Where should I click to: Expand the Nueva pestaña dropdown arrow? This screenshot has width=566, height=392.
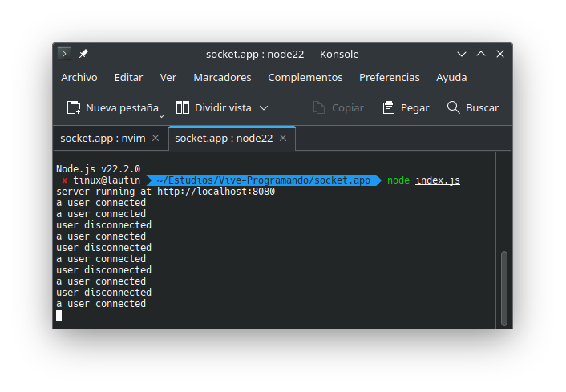[162, 115]
